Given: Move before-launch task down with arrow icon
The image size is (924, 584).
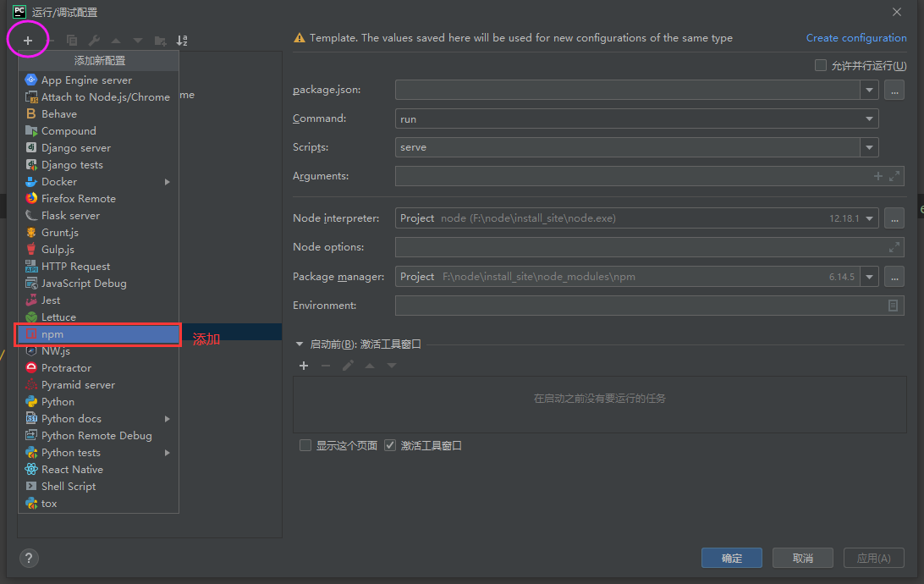Looking at the screenshot, I should [x=391, y=366].
